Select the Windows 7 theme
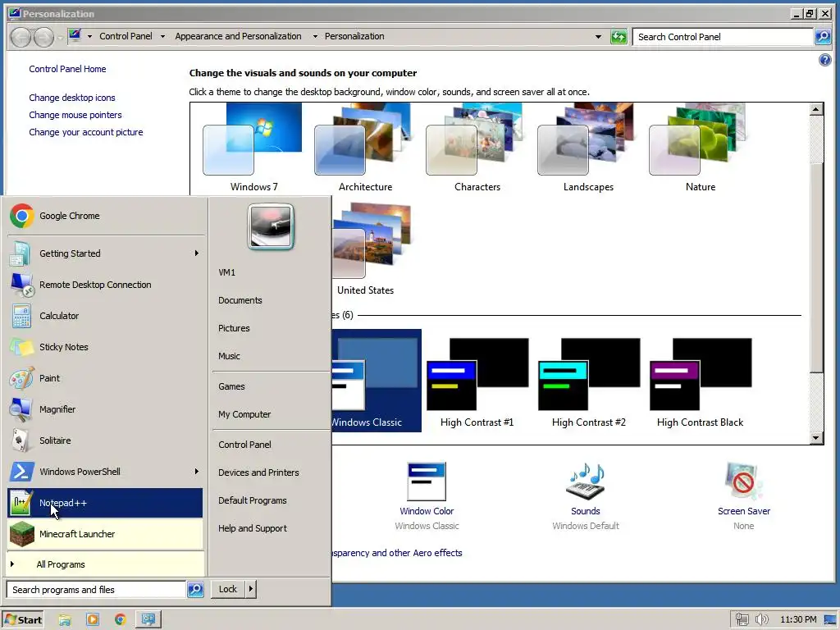Screen dimensions: 840x630 click(254, 148)
